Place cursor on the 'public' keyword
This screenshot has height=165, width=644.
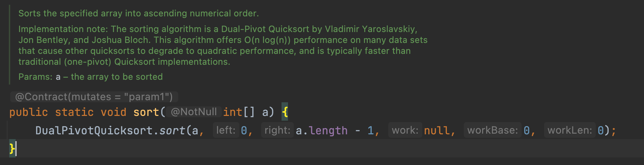29,112
